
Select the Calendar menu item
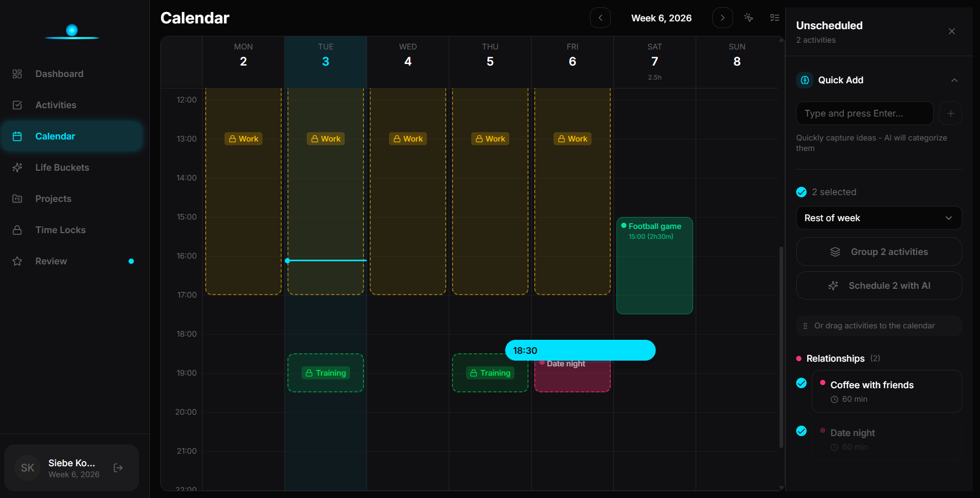point(55,136)
